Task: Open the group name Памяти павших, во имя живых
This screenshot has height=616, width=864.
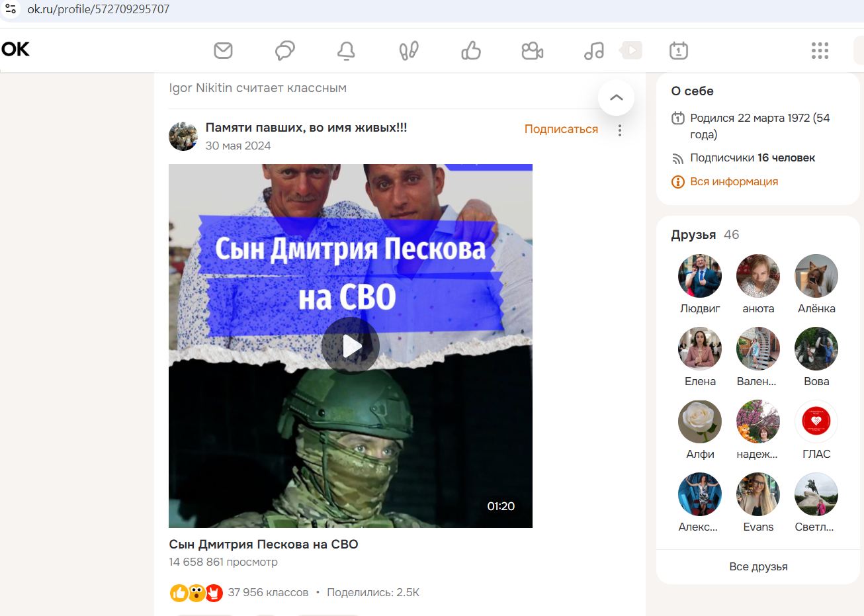Action: pyautogui.click(x=306, y=128)
